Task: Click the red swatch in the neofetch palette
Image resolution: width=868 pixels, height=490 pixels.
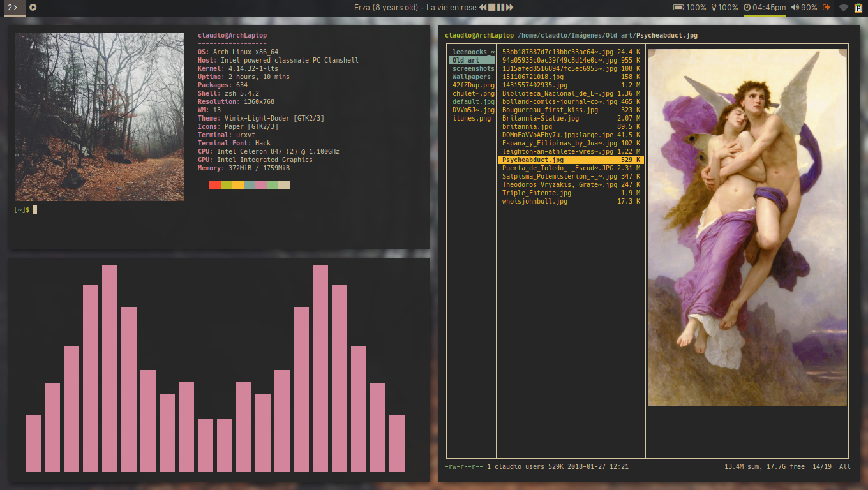Action: point(215,184)
